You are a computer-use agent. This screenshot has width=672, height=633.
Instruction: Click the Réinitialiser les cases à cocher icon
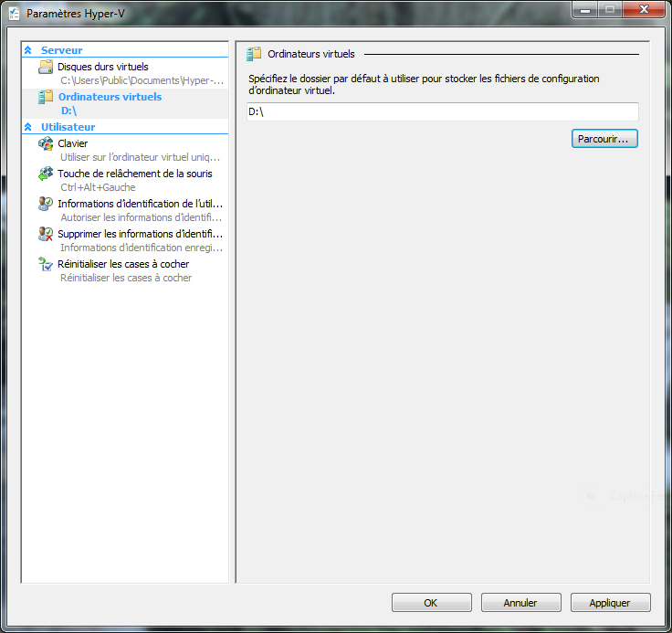[x=46, y=264]
